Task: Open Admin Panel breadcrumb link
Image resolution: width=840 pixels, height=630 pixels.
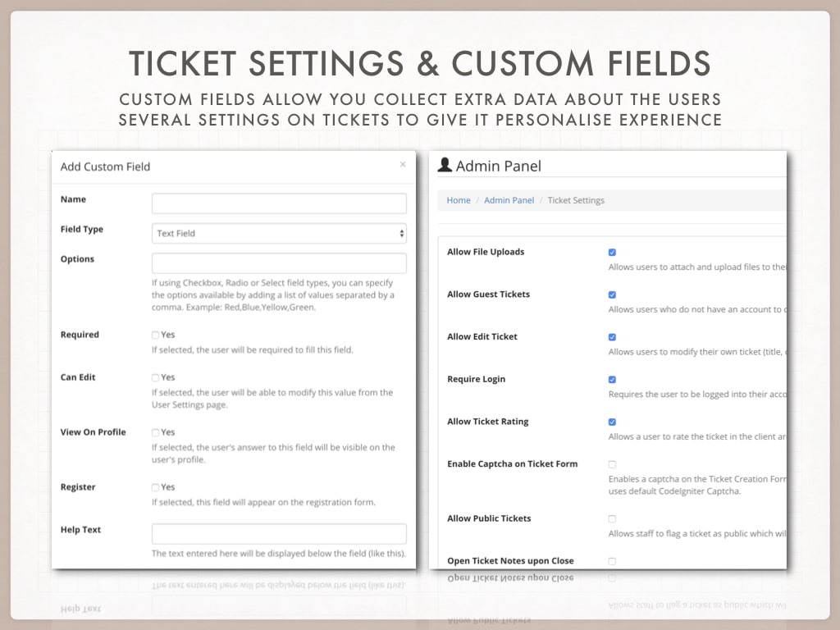Action: 509,200
